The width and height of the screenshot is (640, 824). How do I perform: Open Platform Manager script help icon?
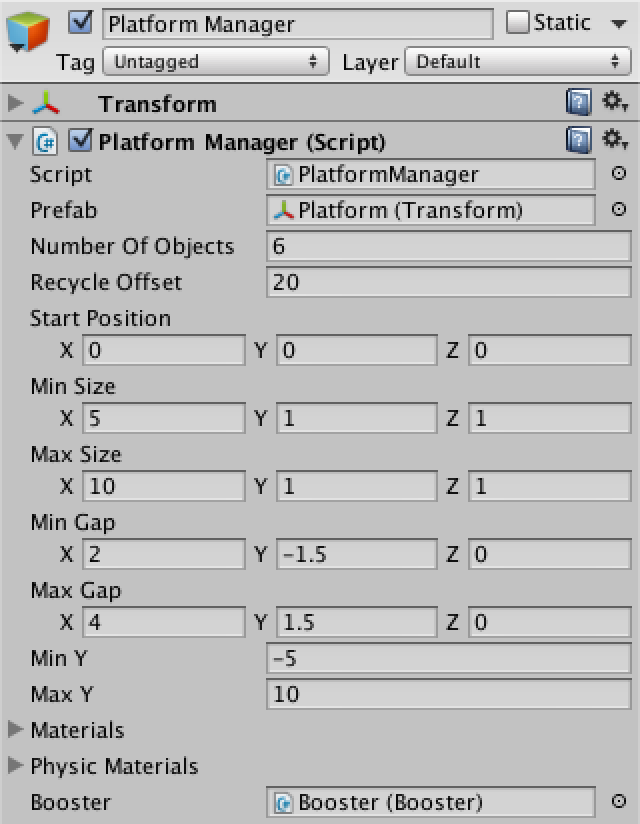(x=579, y=140)
